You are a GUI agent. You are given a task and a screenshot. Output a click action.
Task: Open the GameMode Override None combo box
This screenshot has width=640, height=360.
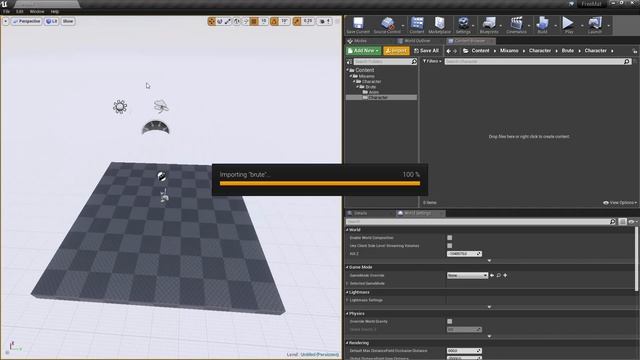click(467, 276)
